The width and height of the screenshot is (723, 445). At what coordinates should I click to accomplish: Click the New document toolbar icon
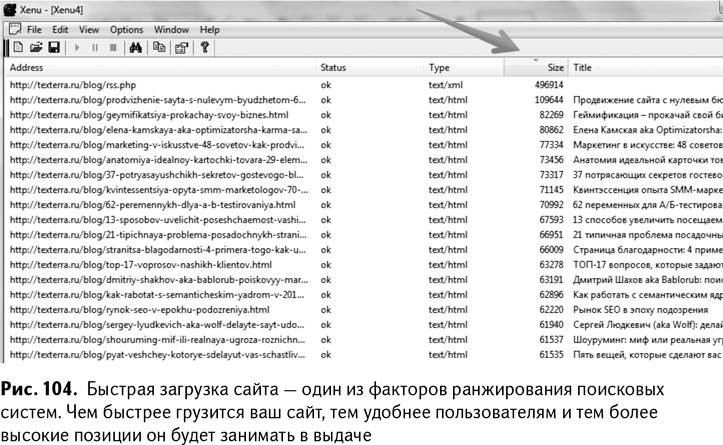pos(18,47)
